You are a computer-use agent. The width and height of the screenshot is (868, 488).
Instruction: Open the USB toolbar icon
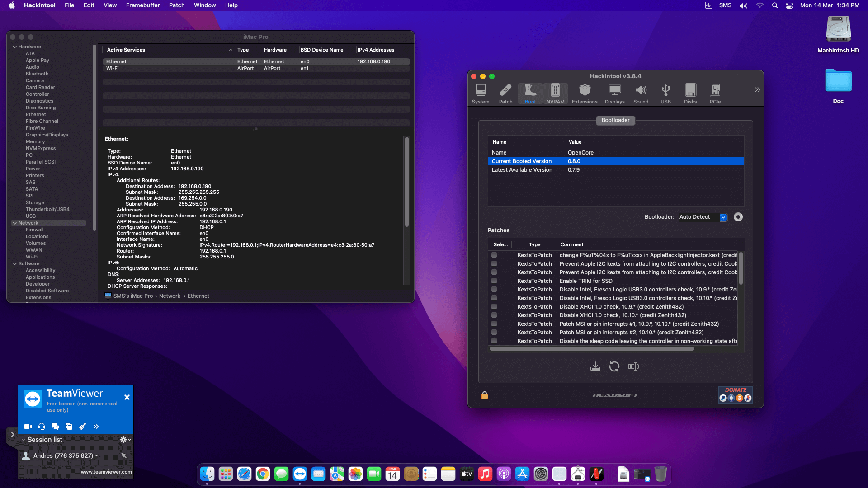coord(665,94)
